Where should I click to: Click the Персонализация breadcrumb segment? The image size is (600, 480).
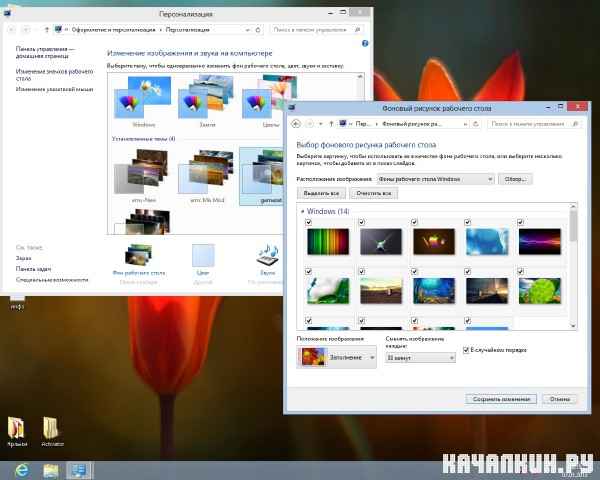coord(188,29)
